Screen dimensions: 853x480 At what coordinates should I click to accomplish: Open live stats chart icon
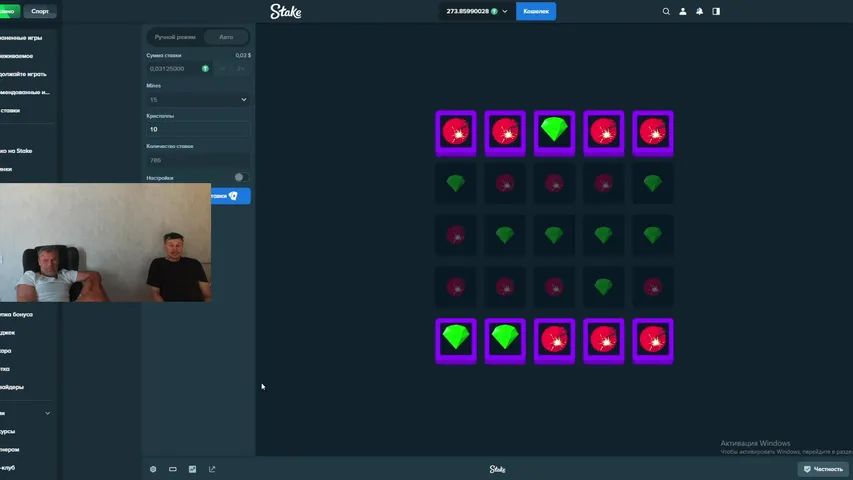[x=192, y=469]
